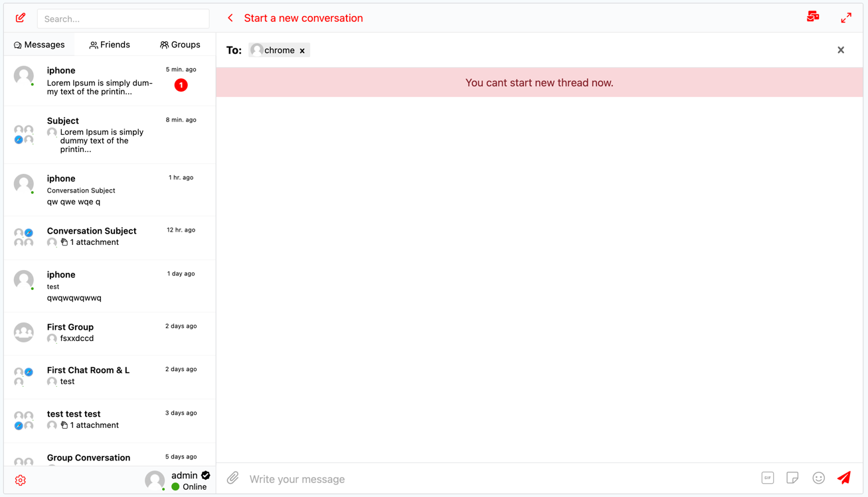868x497 pixels.
Task: Send the message with the paper plane icon
Action: (x=843, y=477)
